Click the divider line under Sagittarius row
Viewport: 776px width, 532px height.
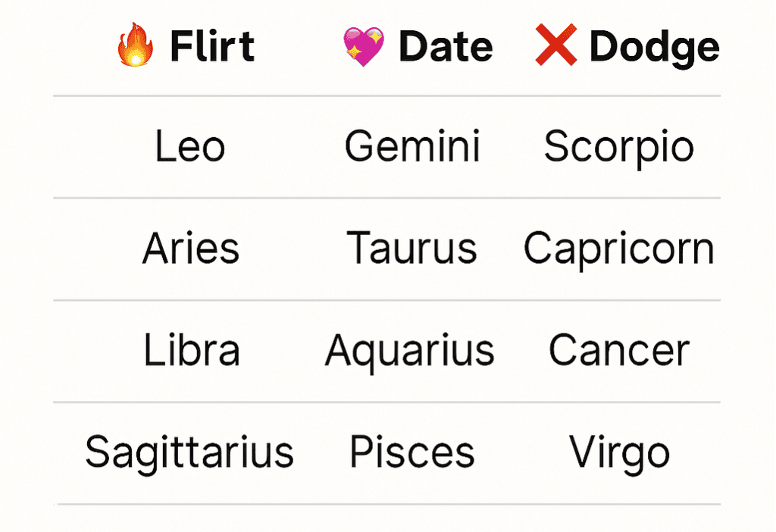pos(387,504)
